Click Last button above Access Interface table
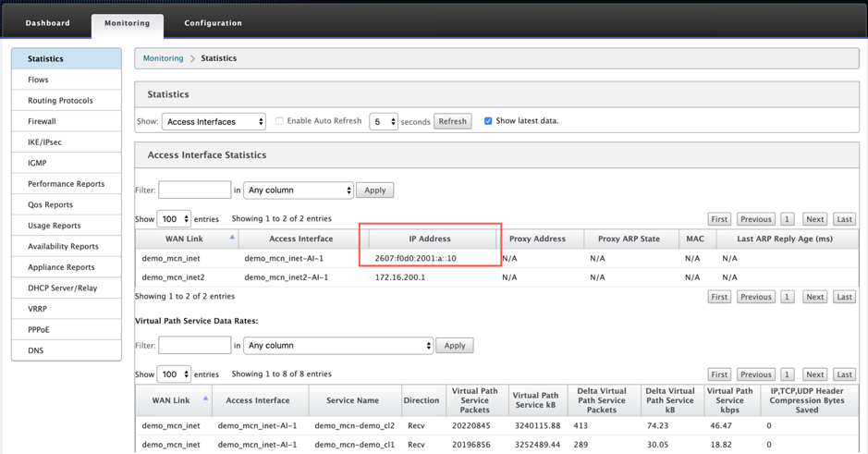868x454 pixels. (844, 219)
